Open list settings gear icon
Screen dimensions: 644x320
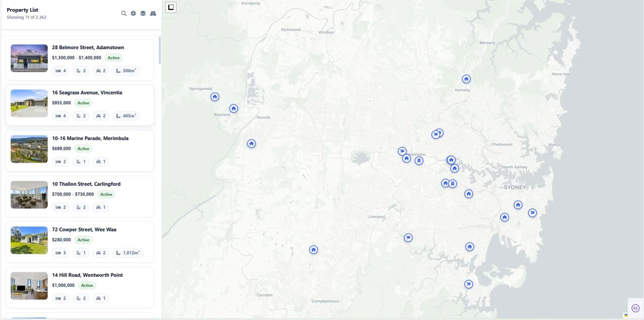(133, 14)
